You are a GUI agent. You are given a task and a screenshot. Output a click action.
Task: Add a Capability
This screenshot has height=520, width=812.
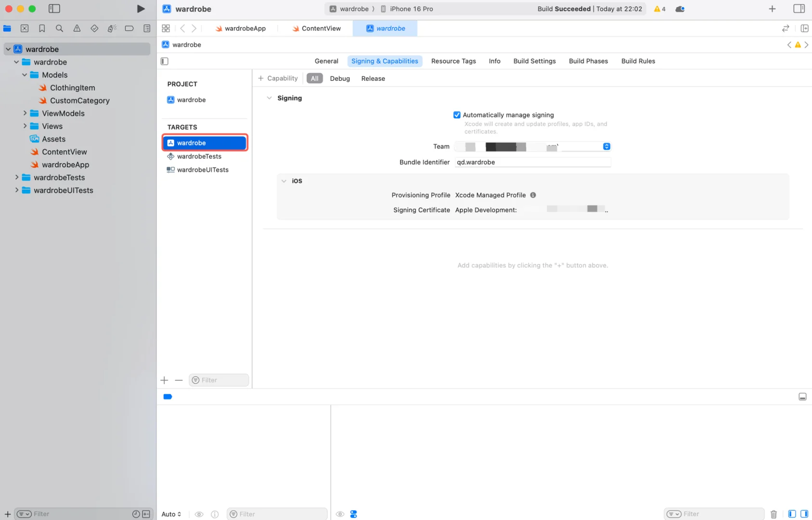point(278,78)
